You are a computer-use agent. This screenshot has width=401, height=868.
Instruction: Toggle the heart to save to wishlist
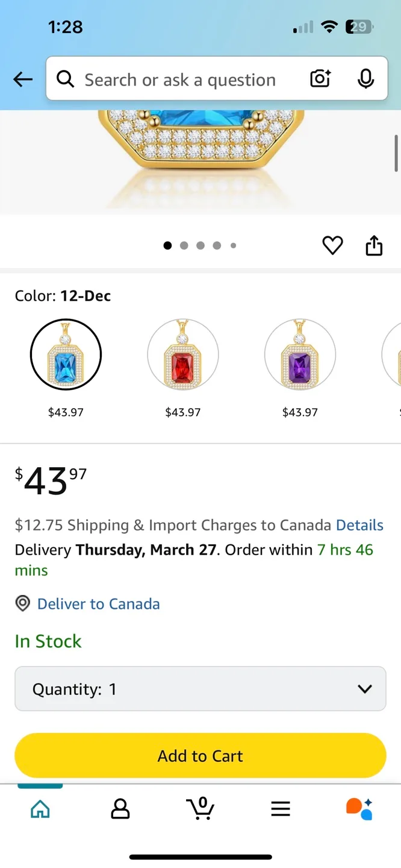332,245
